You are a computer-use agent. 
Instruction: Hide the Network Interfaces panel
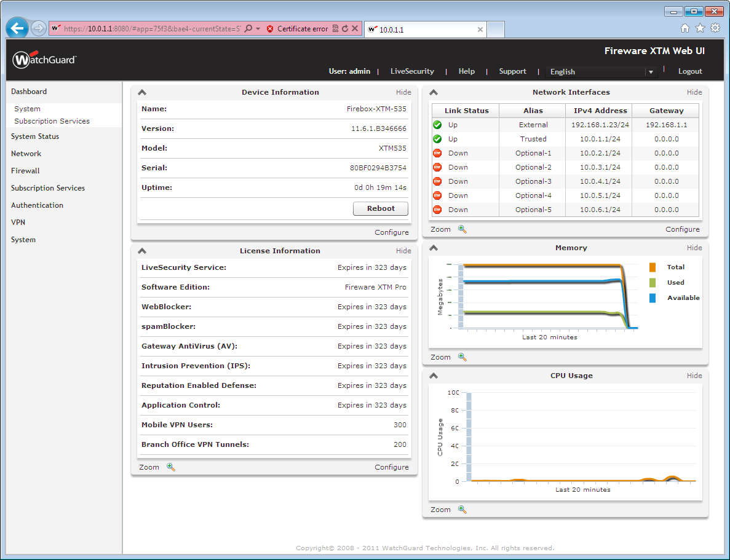[694, 92]
